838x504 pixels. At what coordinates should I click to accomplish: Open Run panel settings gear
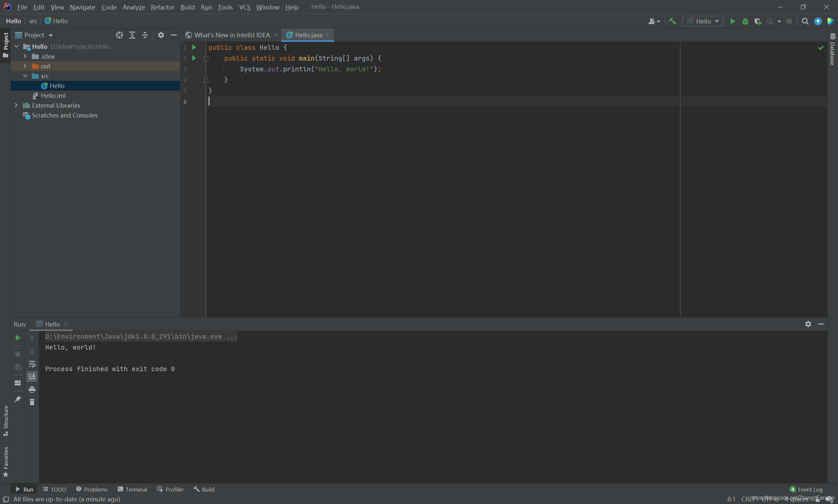[x=808, y=324]
